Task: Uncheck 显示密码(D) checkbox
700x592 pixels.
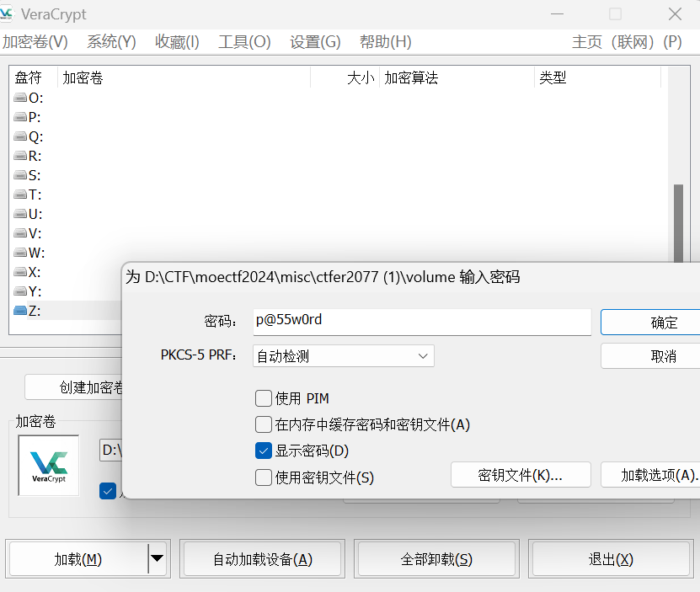Action: click(x=264, y=451)
